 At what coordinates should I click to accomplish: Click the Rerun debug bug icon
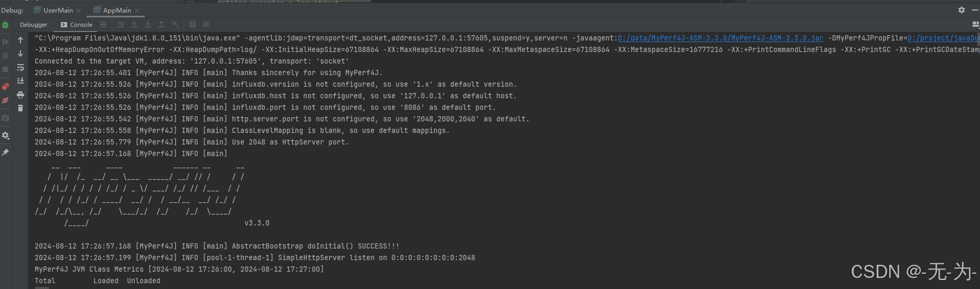click(5, 25)
